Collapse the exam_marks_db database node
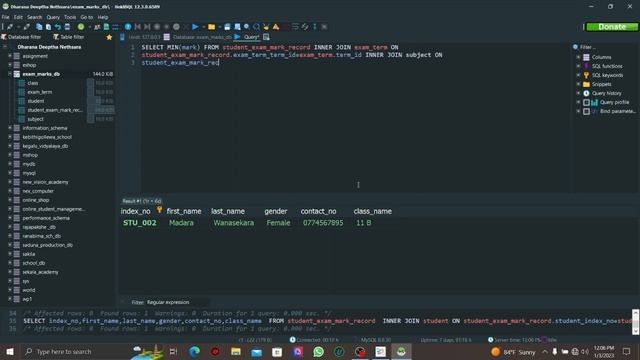Screen dimensions: 640x360 pos(9,74)
